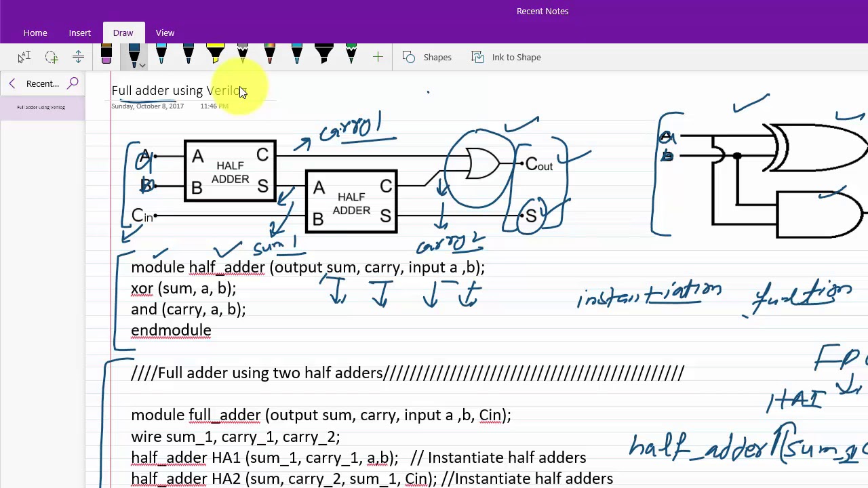
Task: Select 'Full adder using Verilog' page in sidebar
Action: coord(42,107)
